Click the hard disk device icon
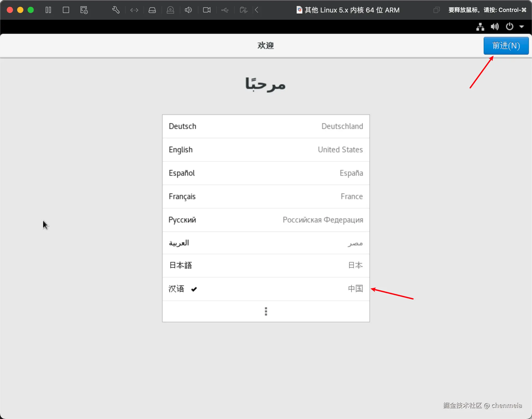 pyautogui.click(x=152, y=10)
